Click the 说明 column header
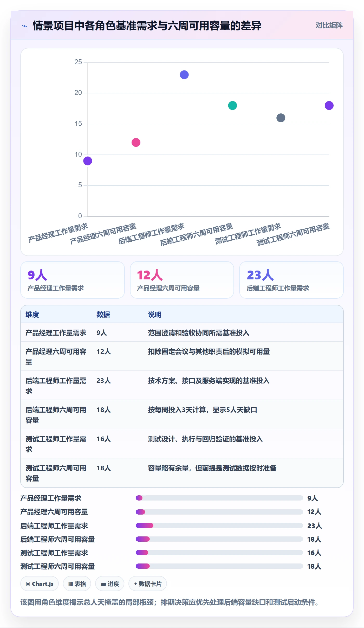 pos(155,315)
